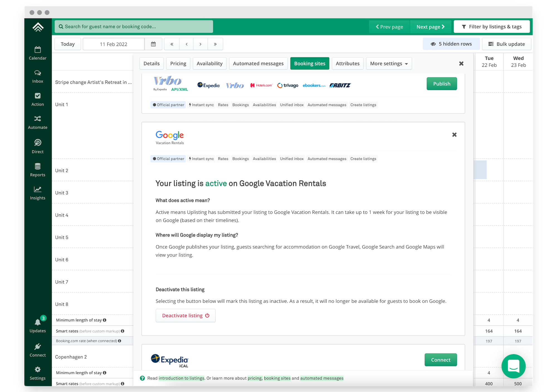Viewport: 557px width, 392px height.
Task: Open the introduction to listings link
Action: point(181,378)
